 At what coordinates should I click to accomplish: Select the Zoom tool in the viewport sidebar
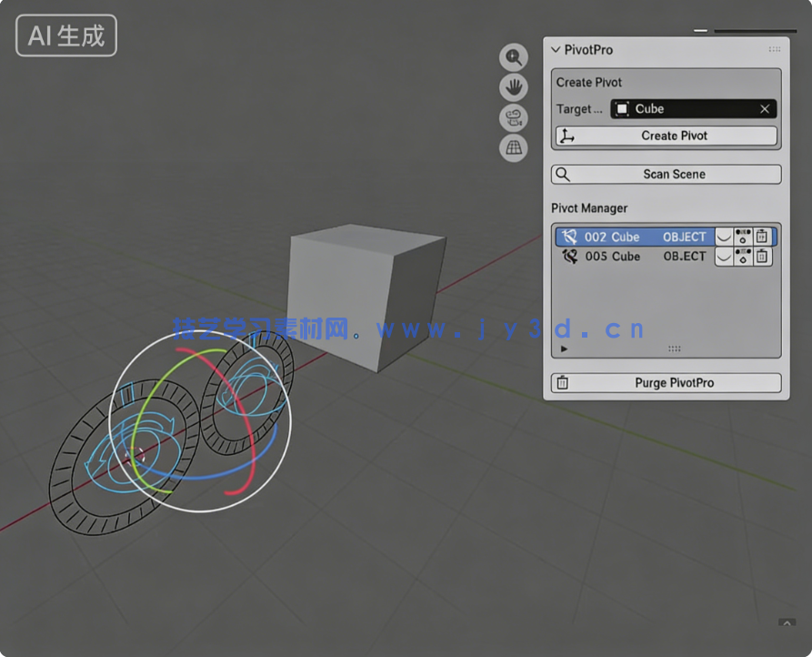click(513, 56)
